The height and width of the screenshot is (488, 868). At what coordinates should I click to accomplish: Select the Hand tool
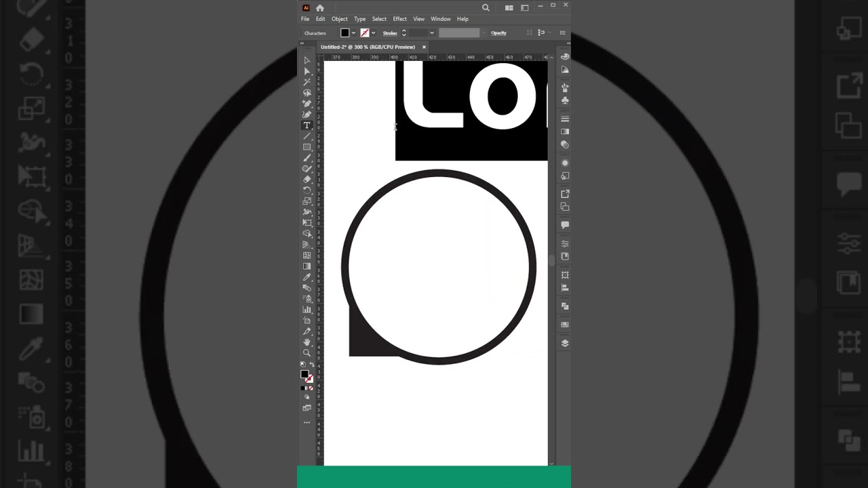(307, 342)
